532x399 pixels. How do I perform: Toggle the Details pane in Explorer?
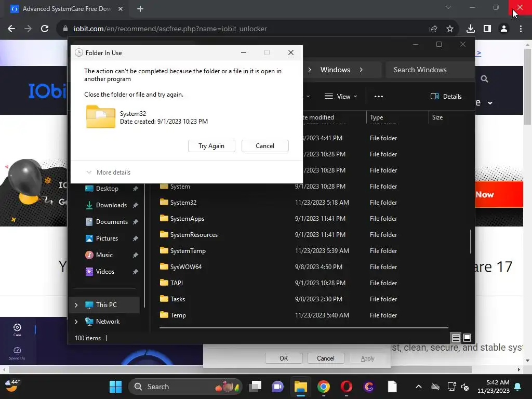coord(446,97)
